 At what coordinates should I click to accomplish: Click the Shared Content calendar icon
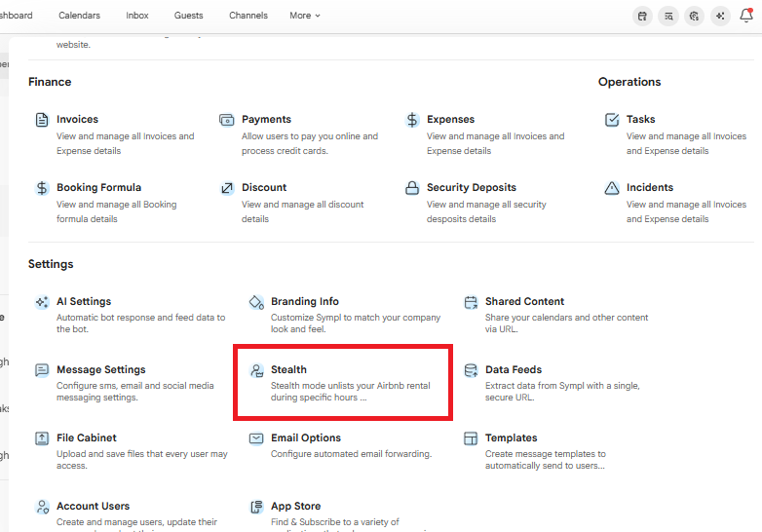[x=471, y=302]
